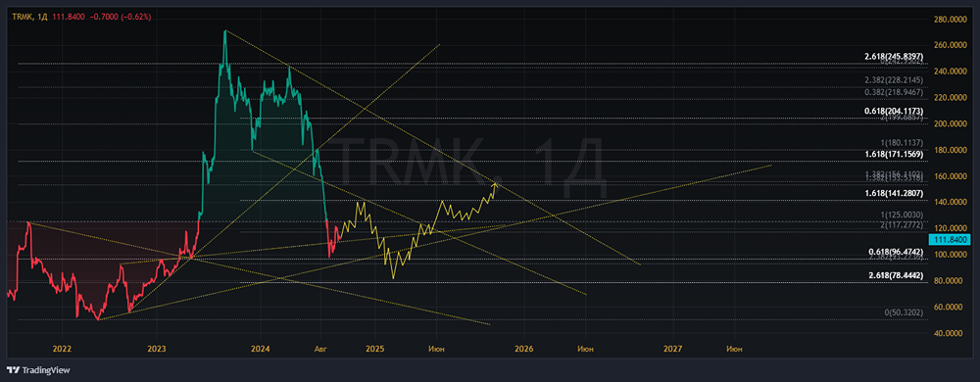Select the 0(50.3202) Fibonacci level label
The width and height of the screenshot is (980, 382).
click(x=903, y=312)
